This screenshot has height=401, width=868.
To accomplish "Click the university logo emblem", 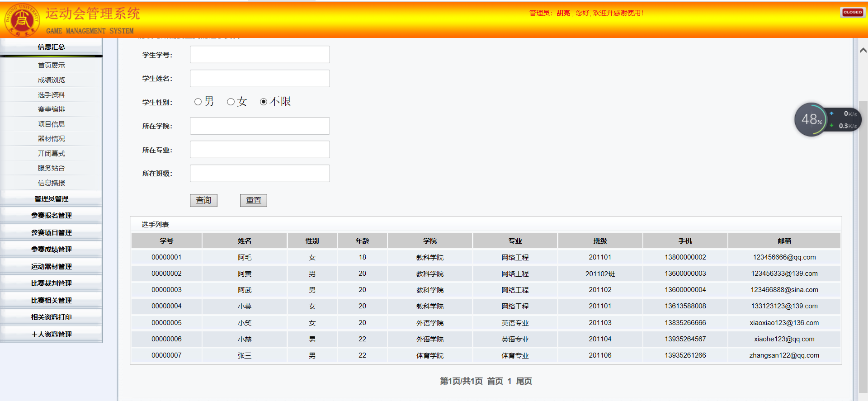I will [22, 20].
